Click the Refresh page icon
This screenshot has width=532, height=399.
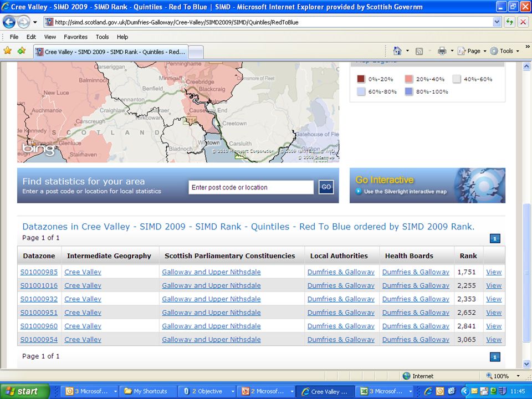click(x=510, y=22)
